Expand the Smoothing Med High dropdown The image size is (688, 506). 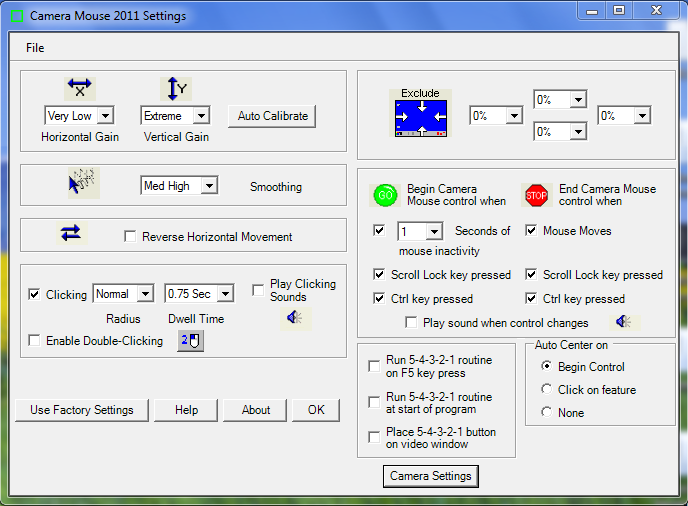coord(209,186)
